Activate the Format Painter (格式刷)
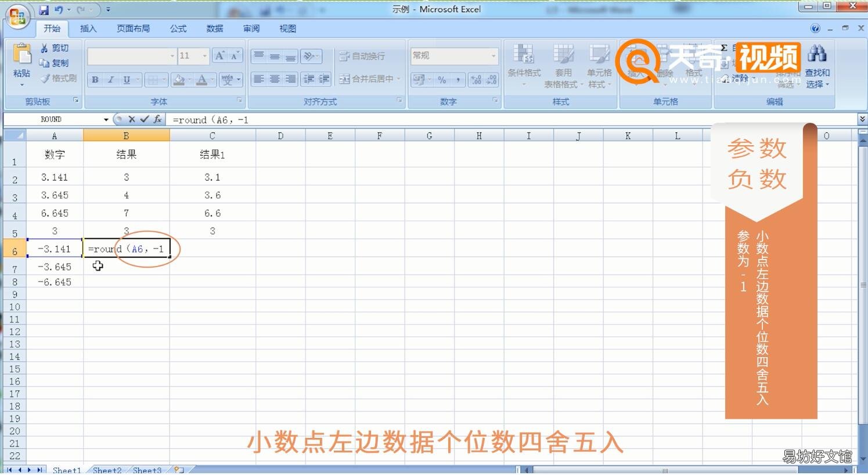Image resolution: width=868 pixels, height=475 pixels. (59, 78)
